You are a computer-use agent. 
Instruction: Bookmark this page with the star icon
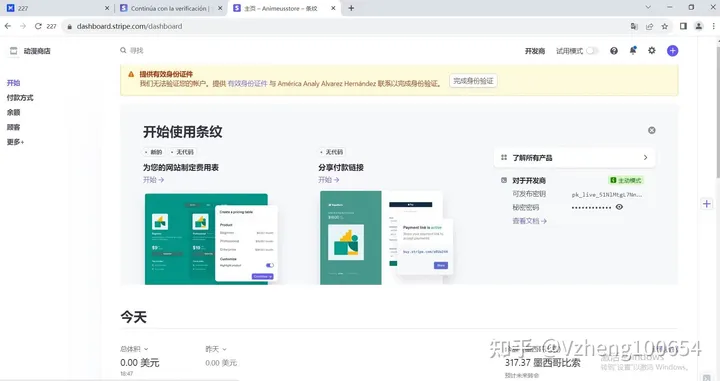click(664, 27)
